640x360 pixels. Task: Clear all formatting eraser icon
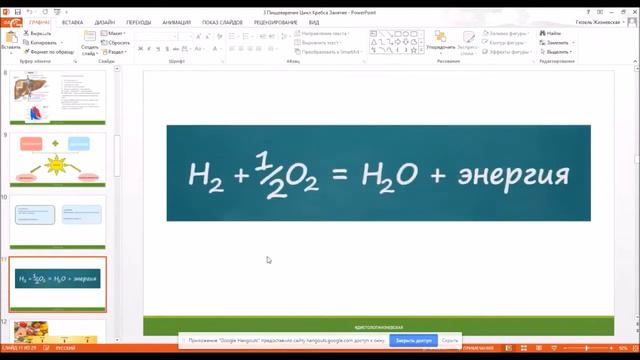pyautogui.click(x=220, y=36)
